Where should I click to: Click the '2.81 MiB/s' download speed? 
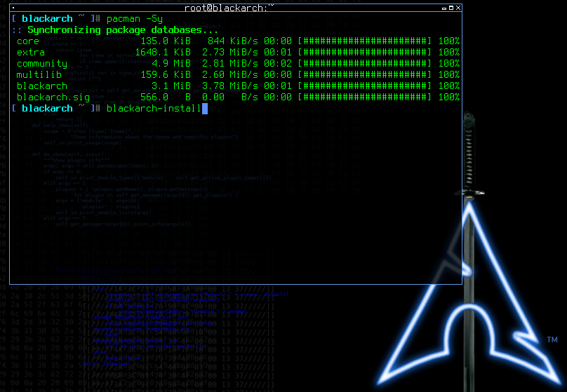pos(230,64)
